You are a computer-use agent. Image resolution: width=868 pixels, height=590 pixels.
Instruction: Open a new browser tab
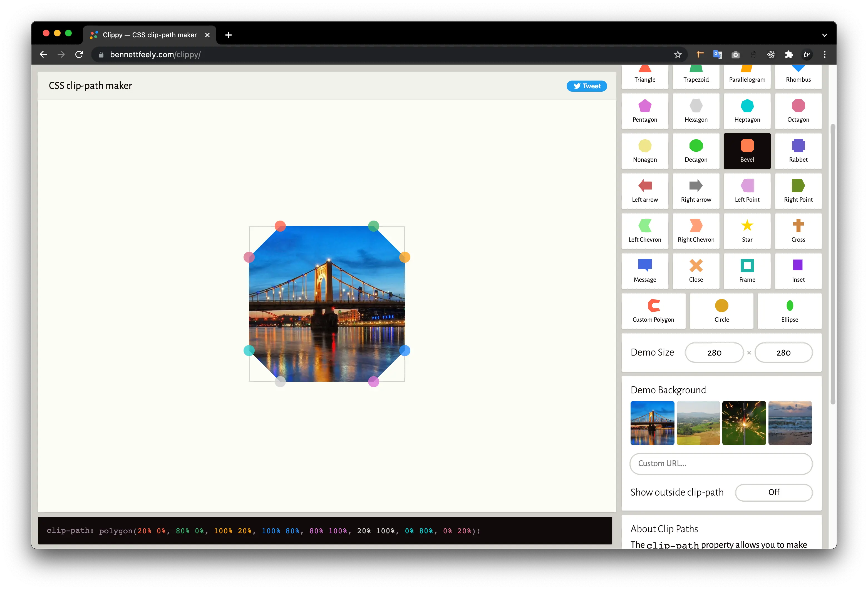coord(229,35)
